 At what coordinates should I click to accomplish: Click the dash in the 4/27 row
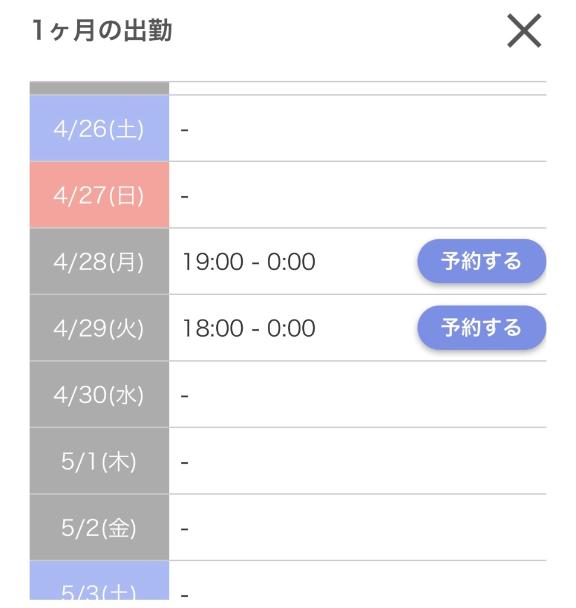(x=185, y=197)
